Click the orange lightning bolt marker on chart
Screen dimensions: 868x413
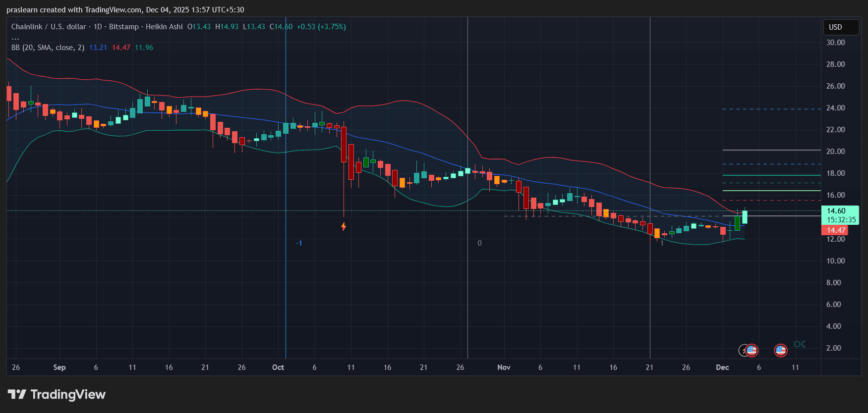pyautogui.click(x=344, y=226)
